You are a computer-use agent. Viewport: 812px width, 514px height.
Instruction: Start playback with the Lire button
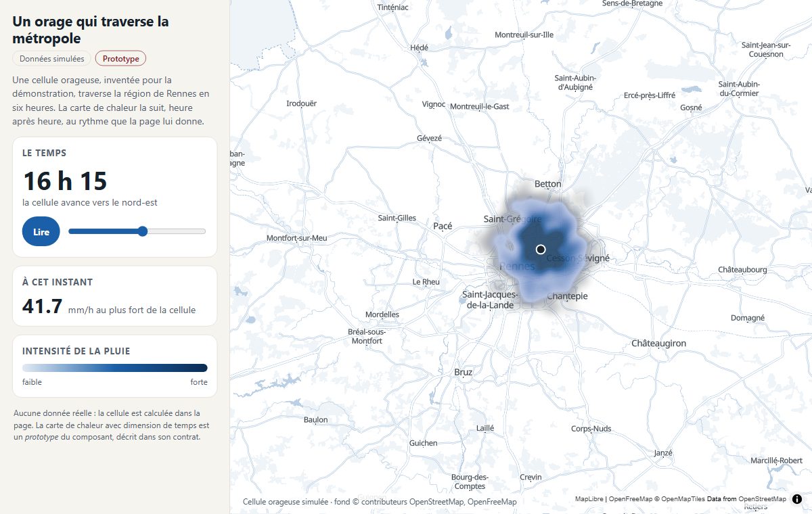pos(41,231)
